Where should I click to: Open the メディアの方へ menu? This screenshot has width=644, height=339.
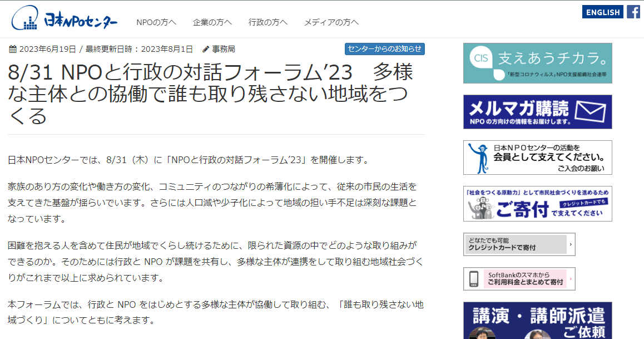coord(330,22)
